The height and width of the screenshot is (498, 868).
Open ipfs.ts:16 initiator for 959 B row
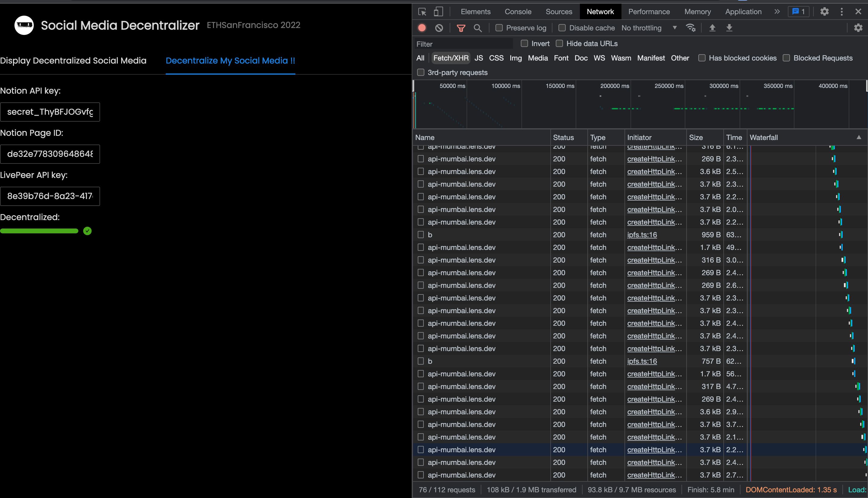[x=642, y=235]
